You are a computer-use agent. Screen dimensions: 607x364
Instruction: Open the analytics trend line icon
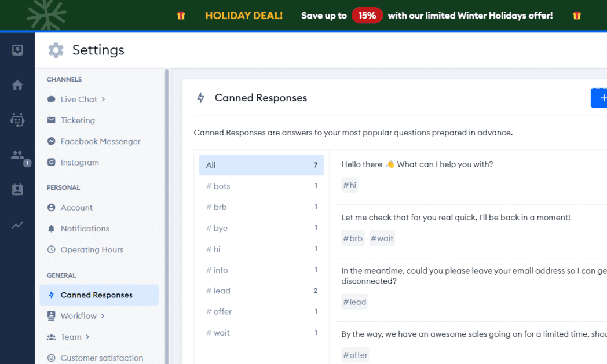pyautogui.click(x=17, y=225)
